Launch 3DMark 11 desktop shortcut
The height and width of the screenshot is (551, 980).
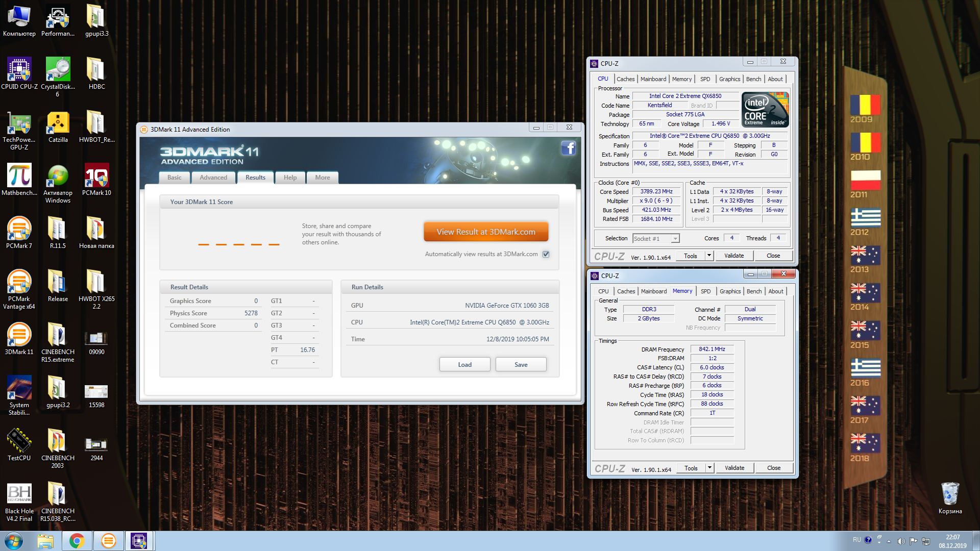[x=19, y=339]
